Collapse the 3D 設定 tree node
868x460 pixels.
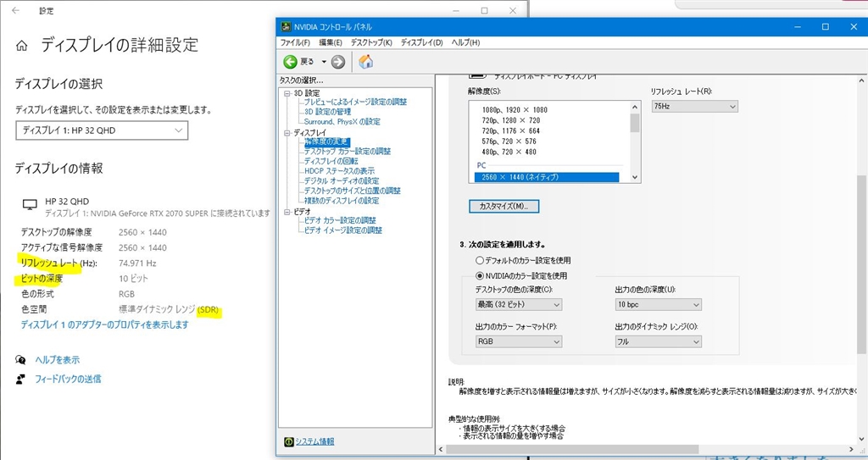(287, 93)
